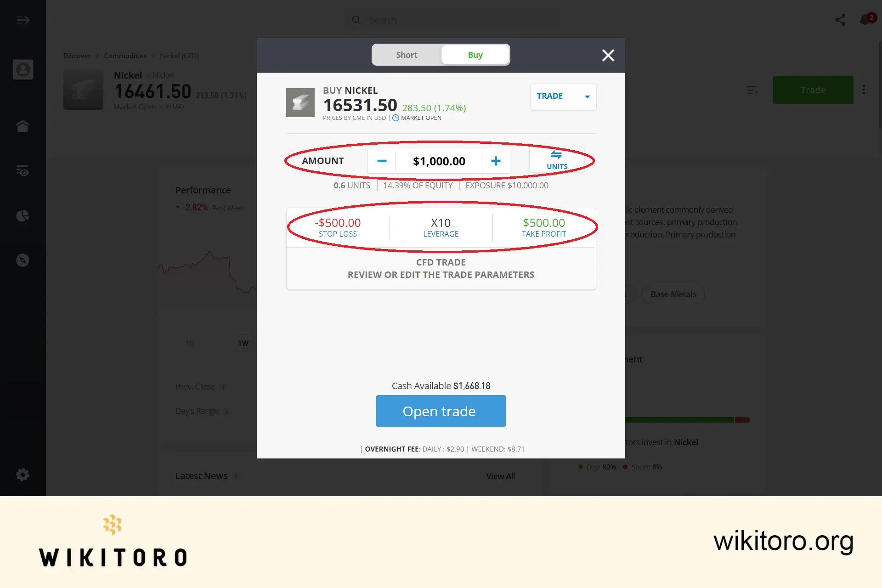Screen dimensions: 882x588
Task: Expand the CFD trade parameters section
Action: tap(441, 268)
